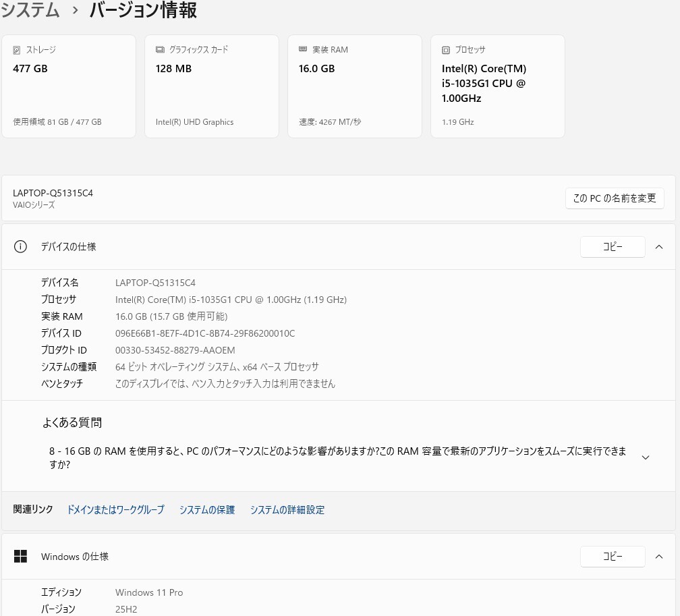Click the この PC の名前を変更 button
Image resolution: width=680 pixels, height=616 pixels.
pyautogui.click(x=614, y=198)
